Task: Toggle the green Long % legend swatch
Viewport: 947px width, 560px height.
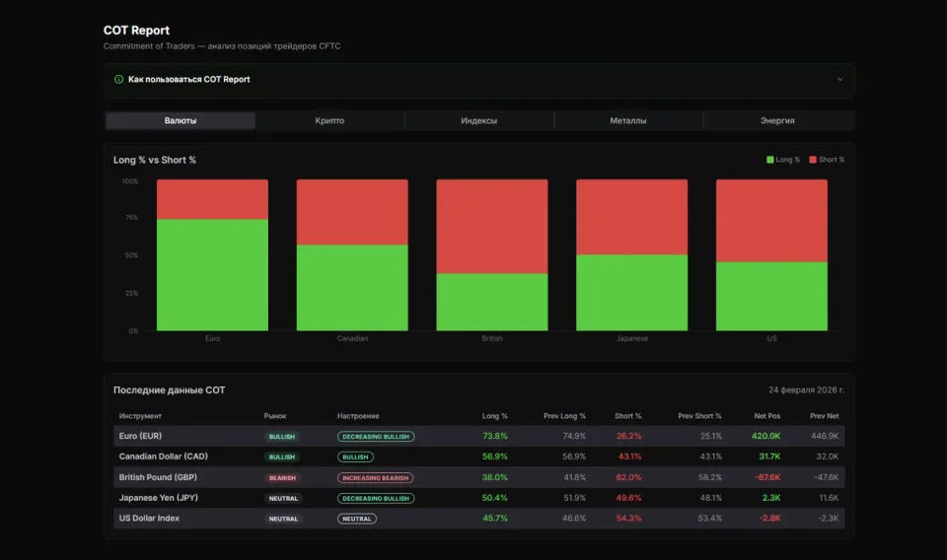Action: (770, 160)
